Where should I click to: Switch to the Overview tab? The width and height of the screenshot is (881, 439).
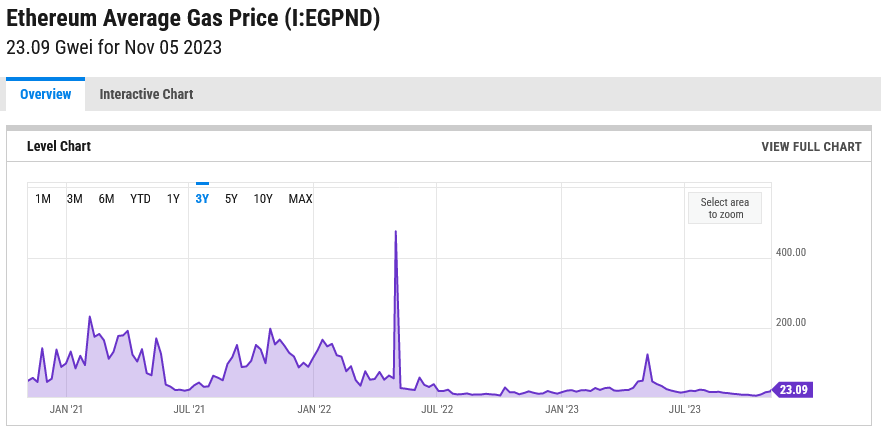point(46,94)
